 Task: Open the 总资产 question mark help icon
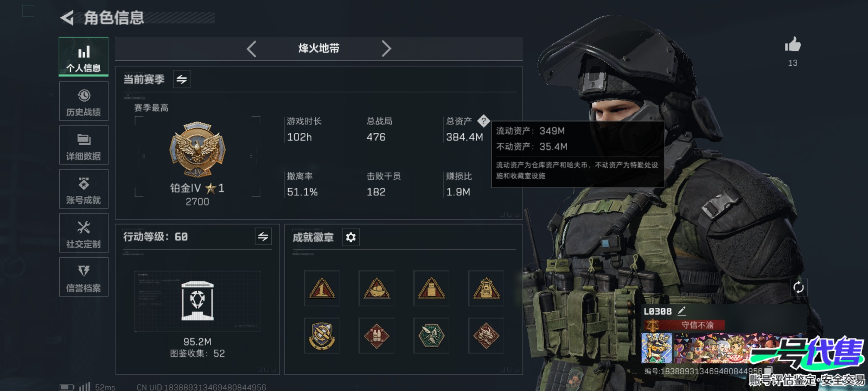pyautogui.click(x=483, y=121)
